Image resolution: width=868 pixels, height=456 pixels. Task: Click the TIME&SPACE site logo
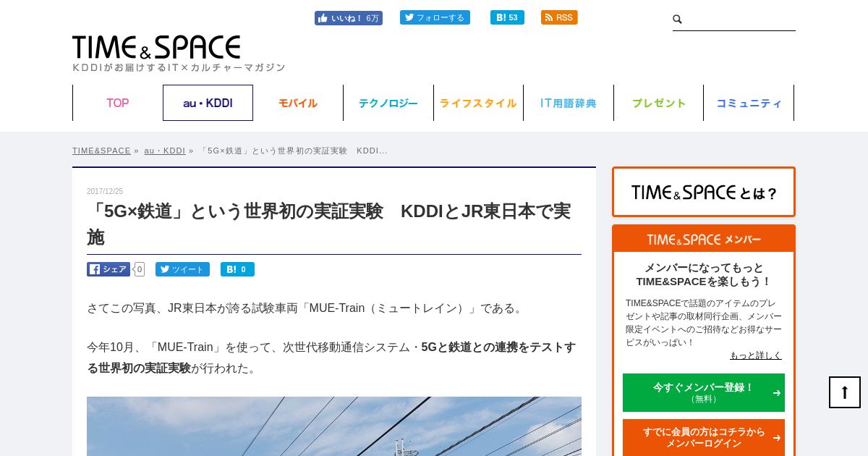(156, 47)
